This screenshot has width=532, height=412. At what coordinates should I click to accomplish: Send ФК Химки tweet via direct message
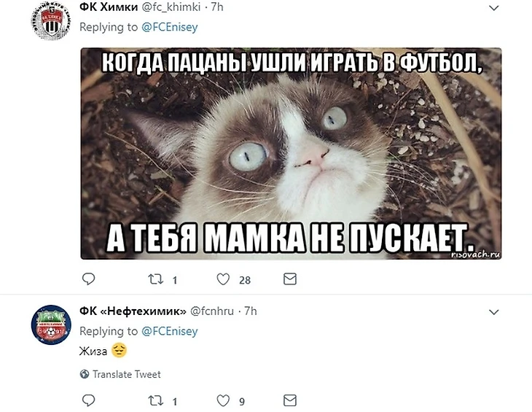pos(290,279)
